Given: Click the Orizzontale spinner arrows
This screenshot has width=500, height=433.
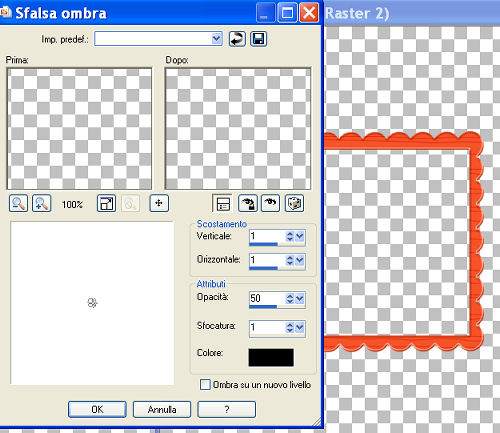Looking at the screenshot, I should point(290,260).
